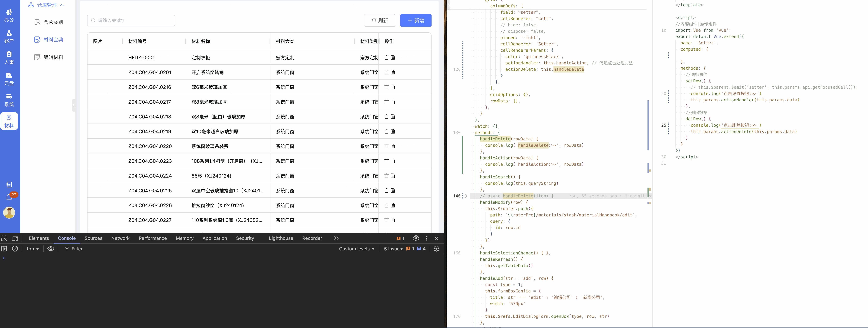Activate the DevTools inspect element picker
The image size is (868, 328).
4,238
